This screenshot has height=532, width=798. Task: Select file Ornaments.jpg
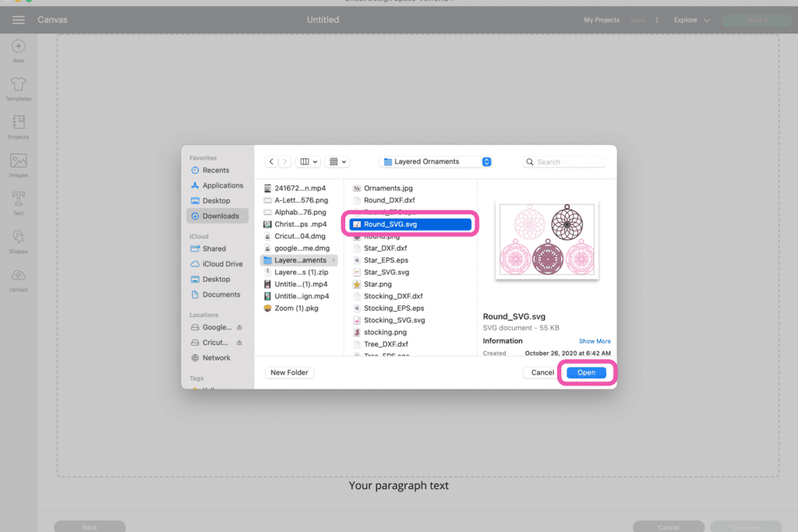coord(411,188)
